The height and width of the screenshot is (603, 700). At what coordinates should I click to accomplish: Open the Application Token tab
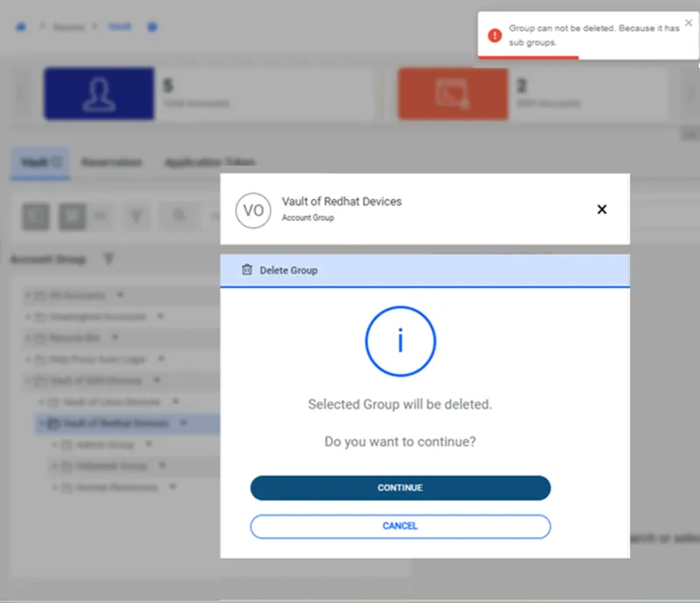point(209,162)
